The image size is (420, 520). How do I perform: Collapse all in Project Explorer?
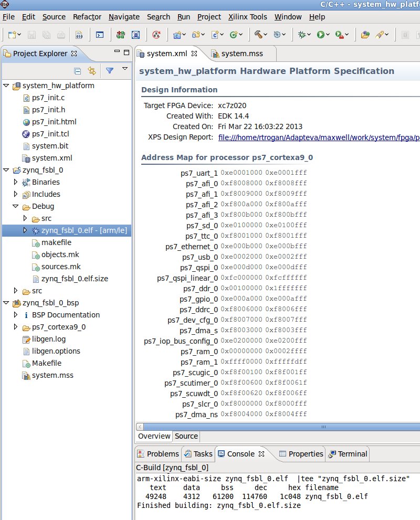click(x=78, y=71)
